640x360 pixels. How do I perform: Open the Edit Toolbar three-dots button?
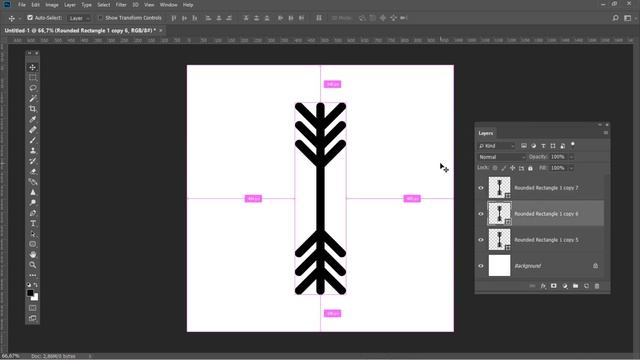(x=33, y=275)
